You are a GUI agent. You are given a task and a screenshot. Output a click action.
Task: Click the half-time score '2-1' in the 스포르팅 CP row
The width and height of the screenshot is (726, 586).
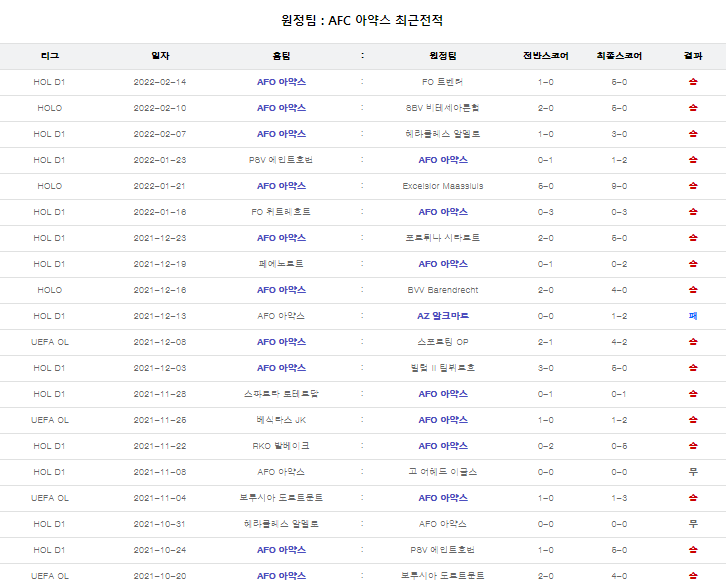(545, 342)
